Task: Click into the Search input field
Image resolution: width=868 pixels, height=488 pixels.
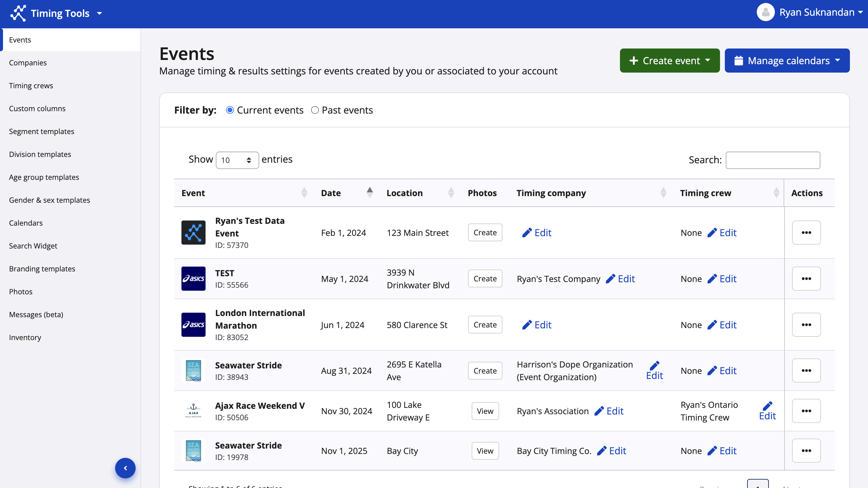Action: point(773,160)
